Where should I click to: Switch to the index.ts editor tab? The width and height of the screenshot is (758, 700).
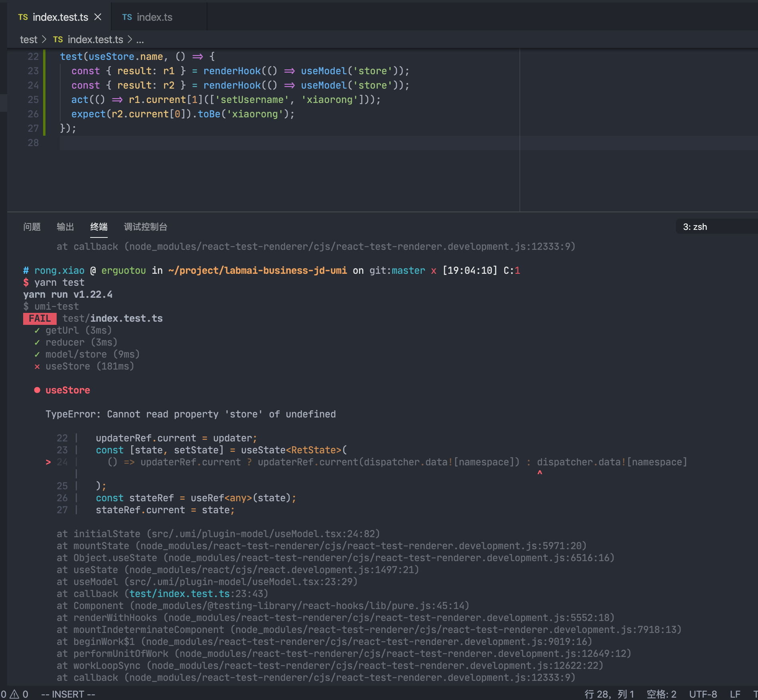pos(154,17)
